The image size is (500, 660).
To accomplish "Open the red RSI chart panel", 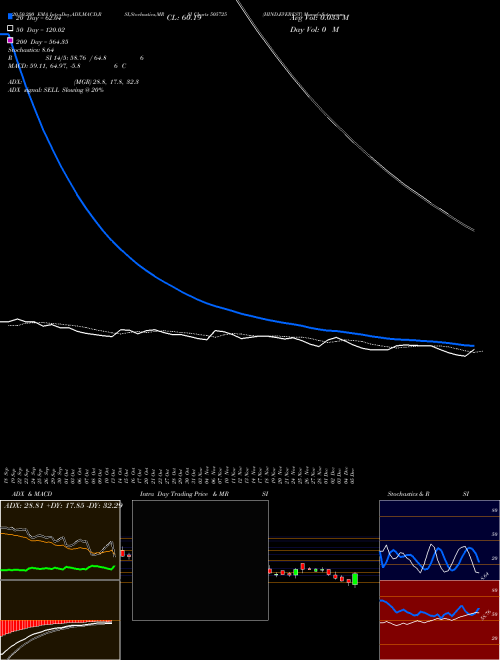I will 439,620.
